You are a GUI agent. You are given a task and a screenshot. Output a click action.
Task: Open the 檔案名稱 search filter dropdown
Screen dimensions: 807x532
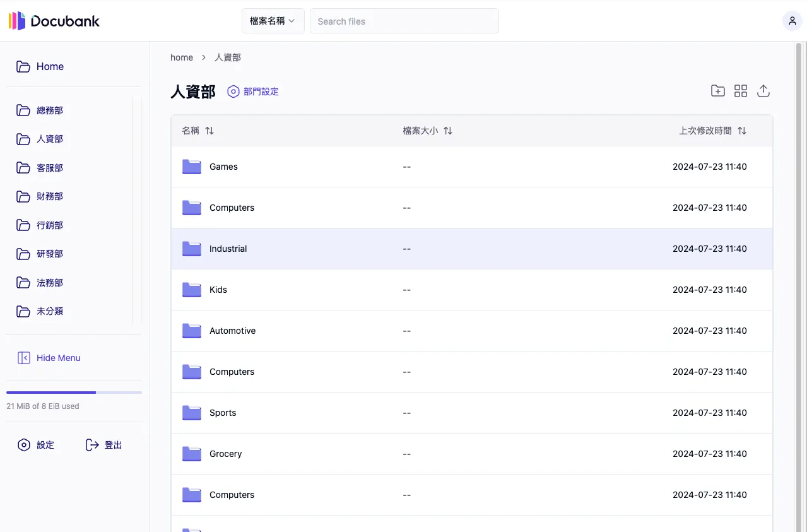point(273,21)
